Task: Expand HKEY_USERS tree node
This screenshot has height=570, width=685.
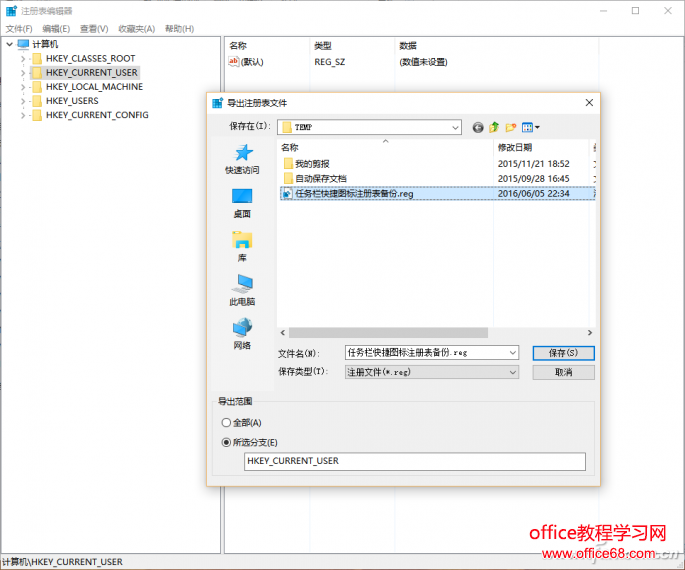Action: (x=23, y=101)
